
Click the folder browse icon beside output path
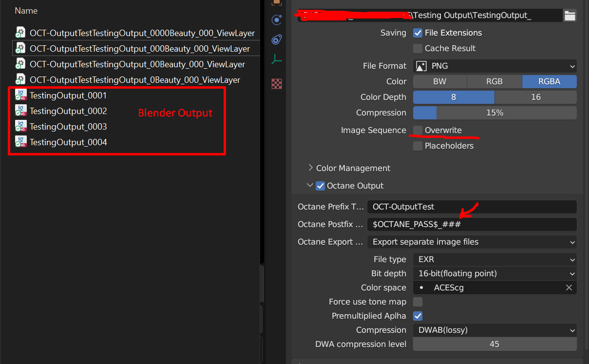pyautogui.click(x=570, y=16)
